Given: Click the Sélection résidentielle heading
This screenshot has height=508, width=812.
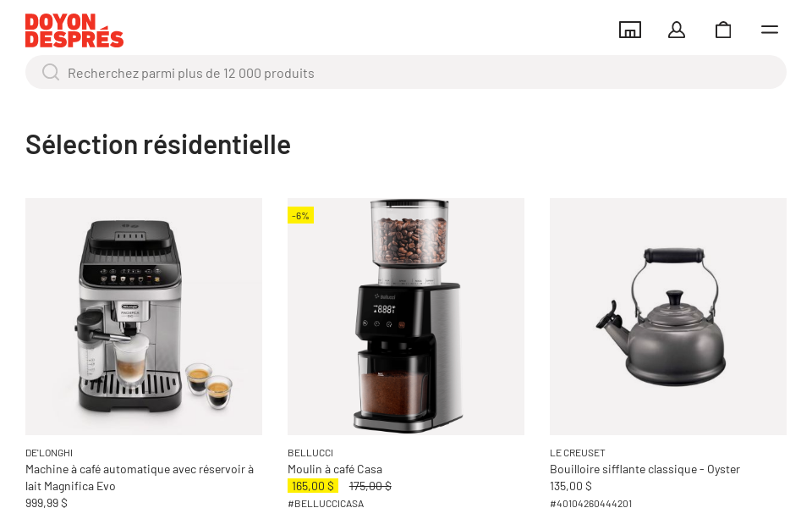Looking at the screenshot, I should 158,144.
